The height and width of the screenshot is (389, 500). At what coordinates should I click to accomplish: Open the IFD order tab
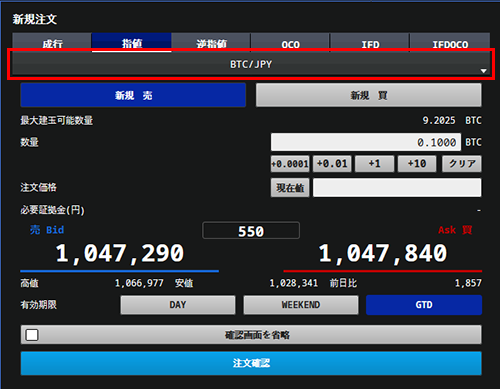tap(370, 43)
